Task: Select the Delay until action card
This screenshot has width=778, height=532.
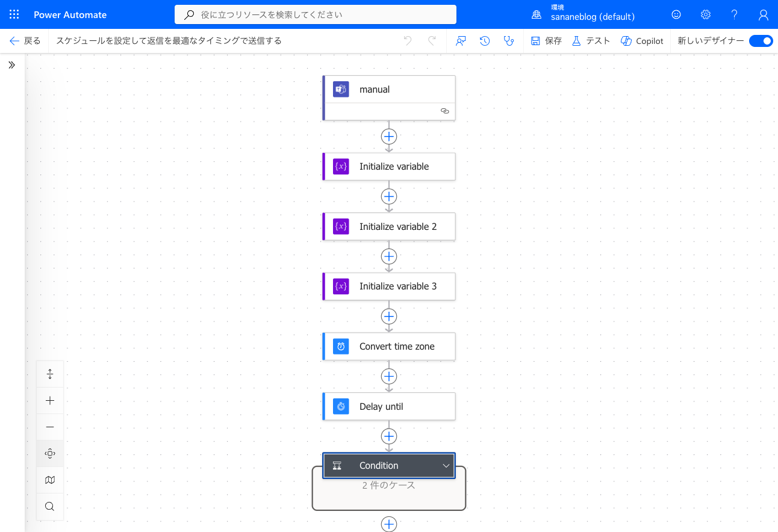Action: point(389,406)
